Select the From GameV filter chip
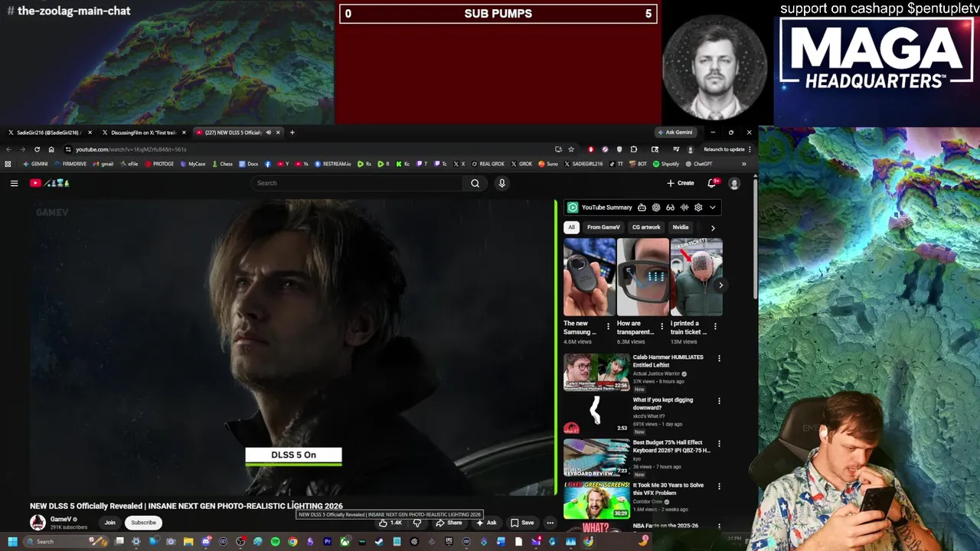This screenshot has height=551, width=980. pos(603,227)
